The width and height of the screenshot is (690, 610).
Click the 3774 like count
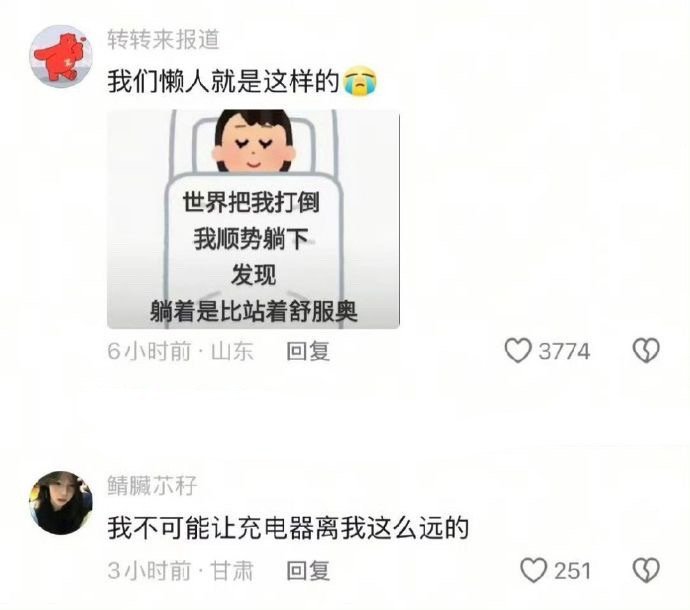[x=564, y=351]
